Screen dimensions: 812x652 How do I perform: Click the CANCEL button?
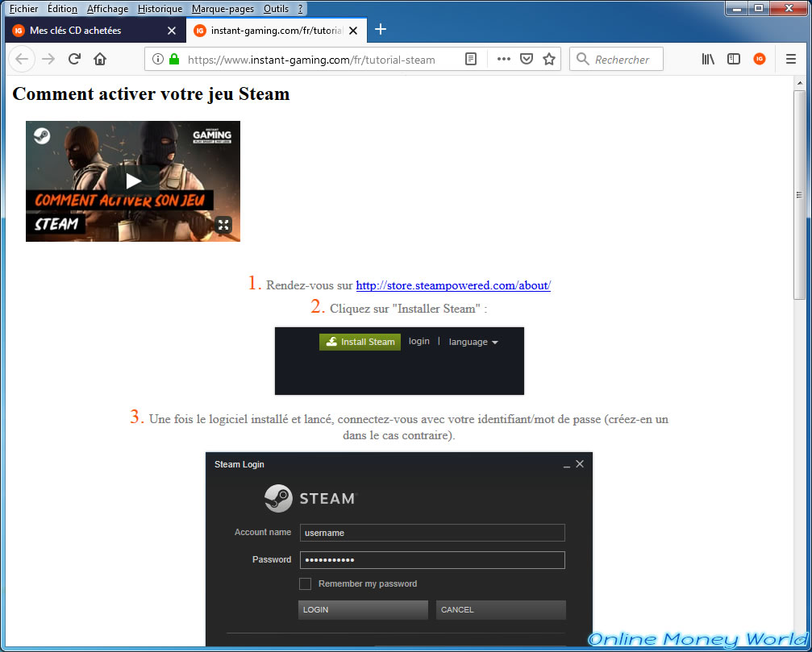tap(501, 609)
